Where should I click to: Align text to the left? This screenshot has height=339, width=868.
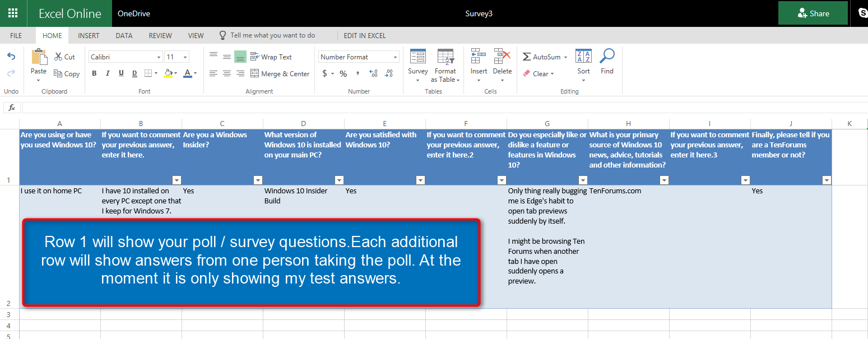pyautogui.click(x=213, y=73)
